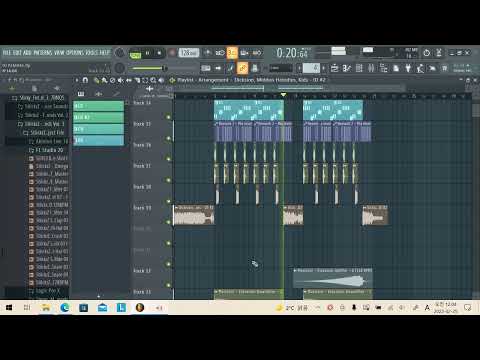Open the PATTERNS menu
This screenshot has width=480, height=360.
point(42,53)
